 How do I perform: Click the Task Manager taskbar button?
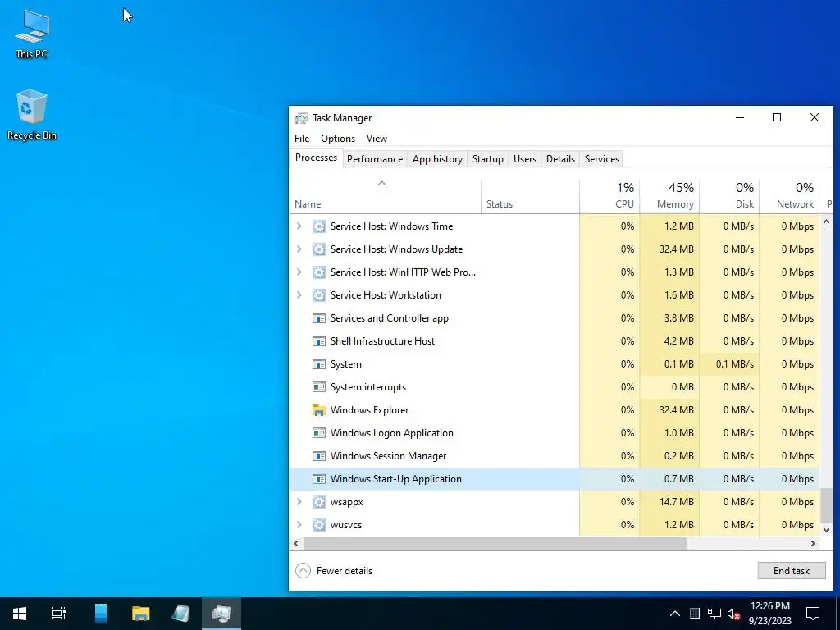click(221, 614)
